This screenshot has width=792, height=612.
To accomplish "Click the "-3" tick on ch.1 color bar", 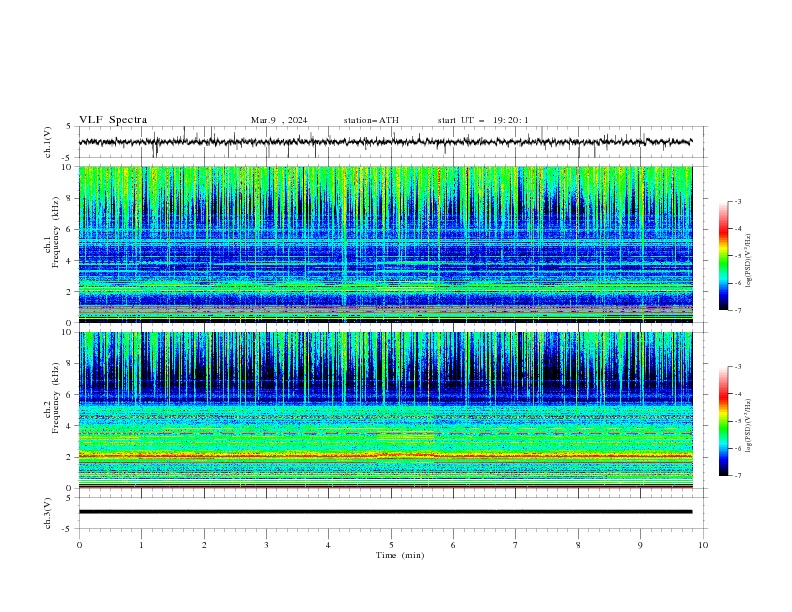I will click(738, 201).
